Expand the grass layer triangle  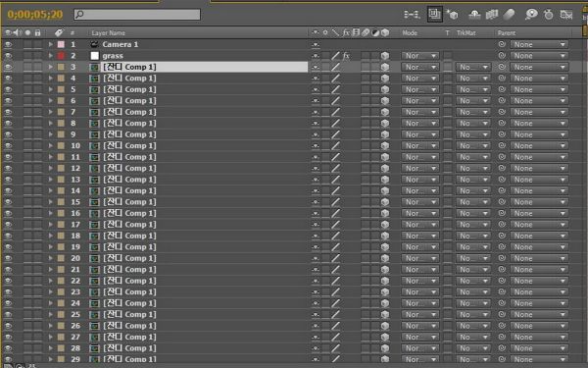point(51,56)
